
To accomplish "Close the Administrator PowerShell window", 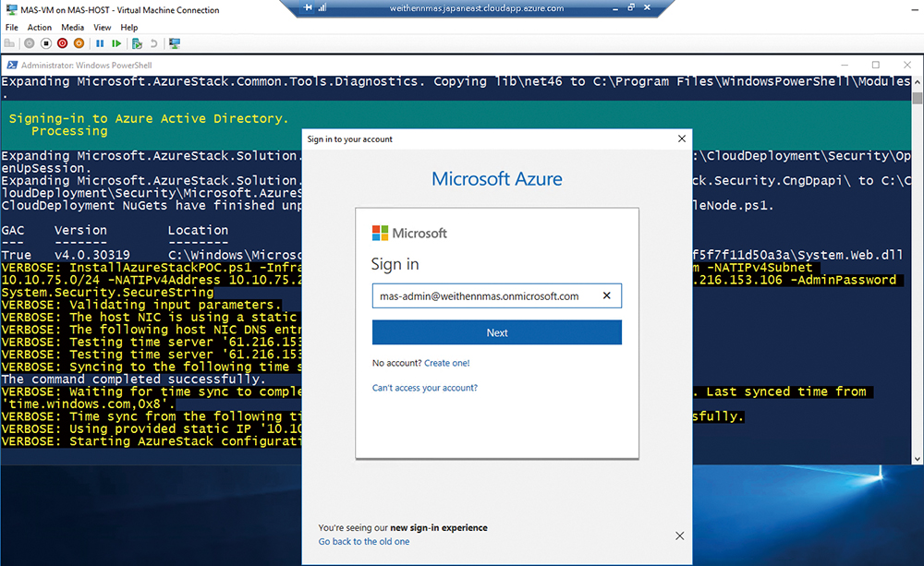I will click(907, 65).
